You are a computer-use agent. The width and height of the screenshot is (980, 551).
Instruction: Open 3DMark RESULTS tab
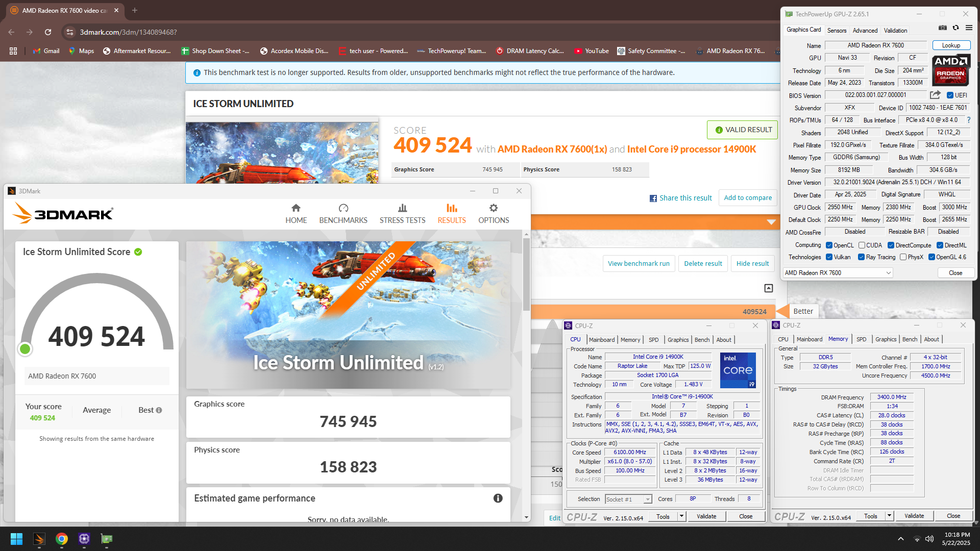click(452, 214)
